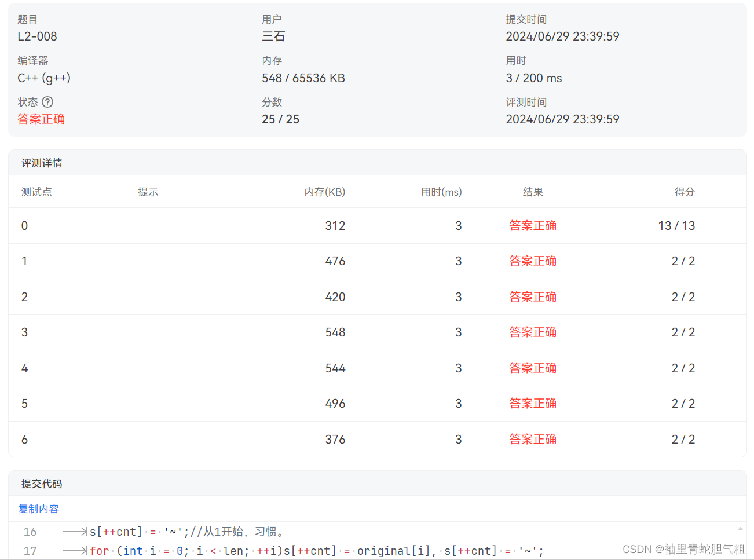
Task: Click 答案正确 result for test case 6
Action: click(x=533, y=439)
